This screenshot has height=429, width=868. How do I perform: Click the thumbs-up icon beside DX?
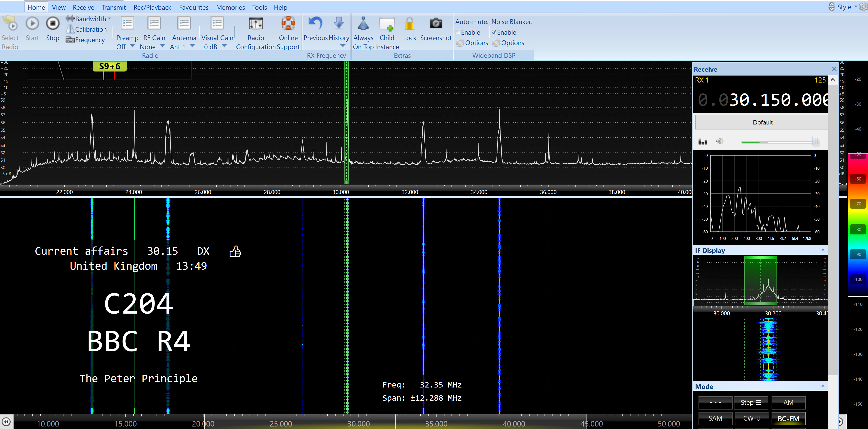[235, 251]
